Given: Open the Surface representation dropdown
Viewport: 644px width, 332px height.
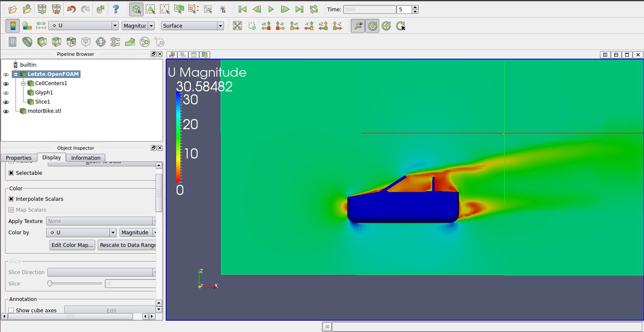Looking at the screenshot, I should (x=192, y=26).
